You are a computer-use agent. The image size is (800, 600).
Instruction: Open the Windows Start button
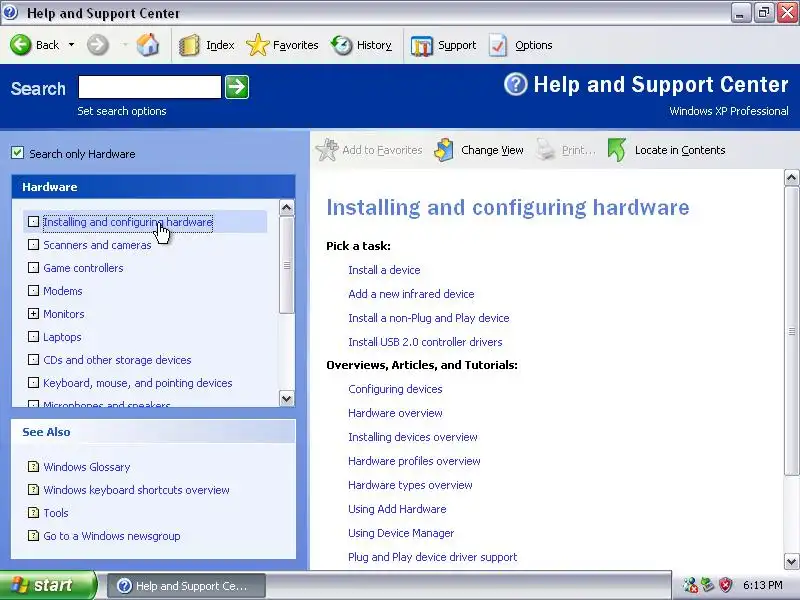(48, 585)
